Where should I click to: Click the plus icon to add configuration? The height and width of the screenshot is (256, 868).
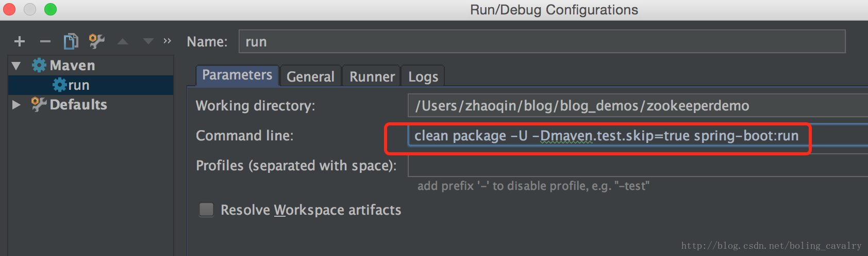[20, 41]
